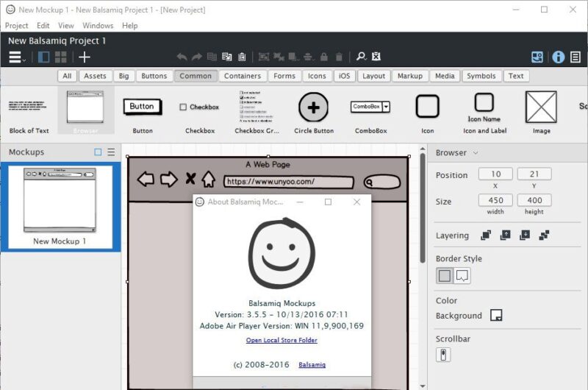Viewport: 588px width, 390px height.
Task: Select the Icons library category
Action: click(317, 76)
